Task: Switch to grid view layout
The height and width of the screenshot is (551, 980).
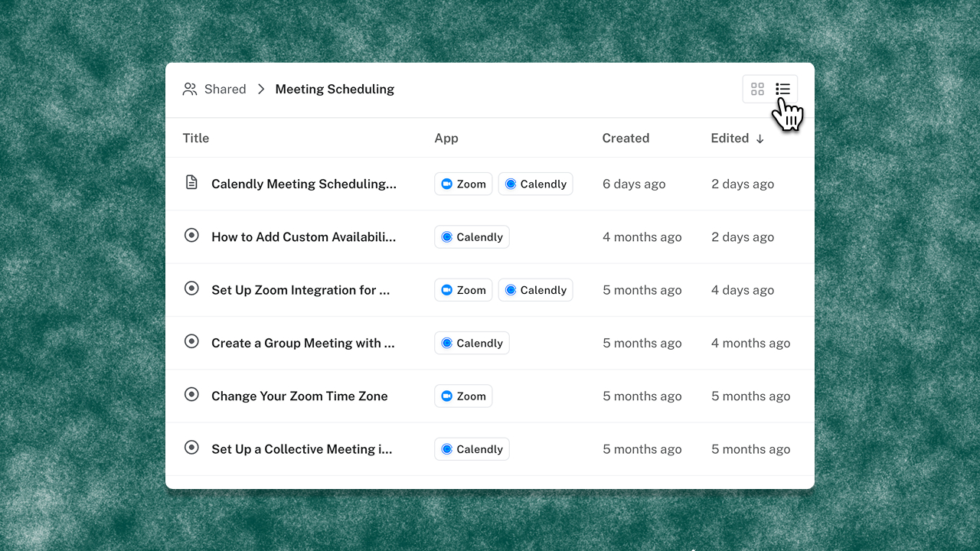Action: (x=757, y=90)
